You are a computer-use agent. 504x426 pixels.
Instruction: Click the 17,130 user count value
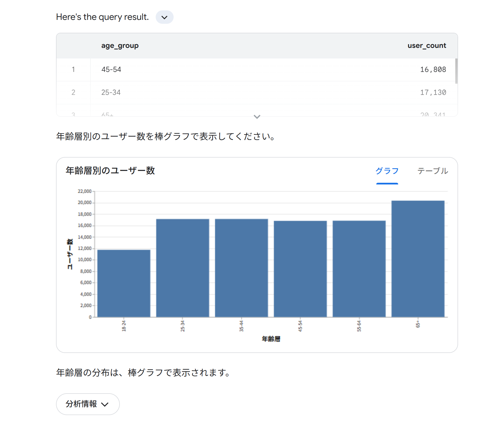tap(433, 92)
